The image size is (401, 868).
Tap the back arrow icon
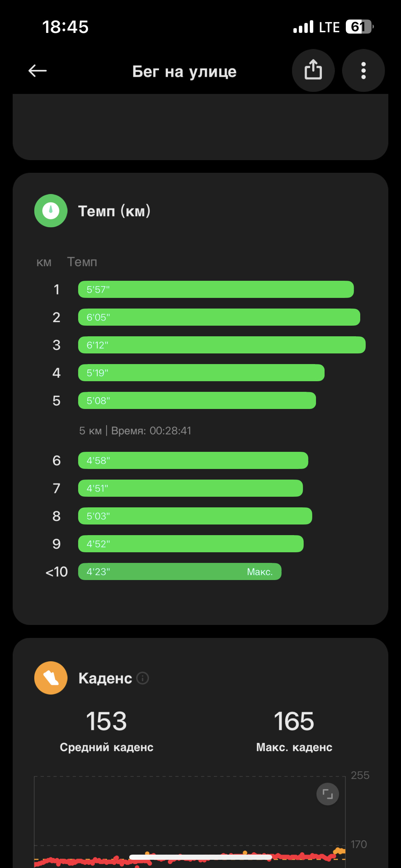click(37, 71)
